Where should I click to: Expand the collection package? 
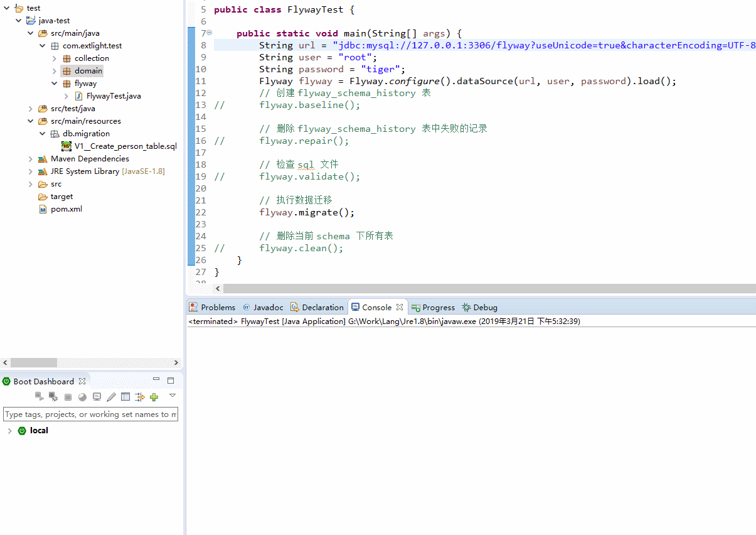click(x=55, y=58)
